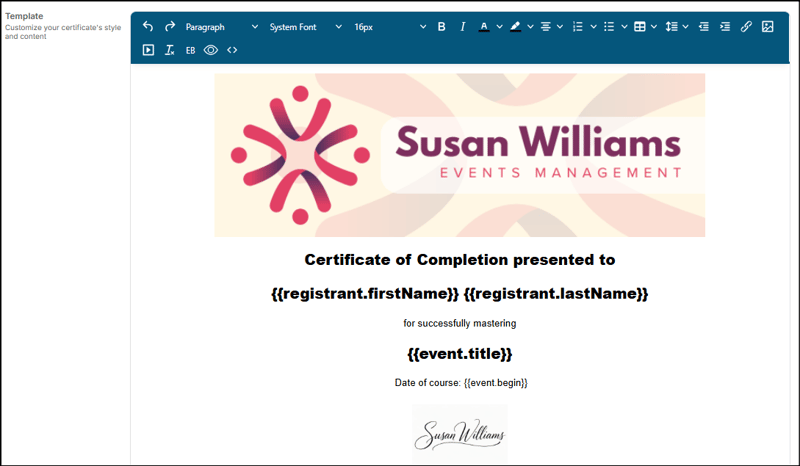Decrease indent of the paragraph

coord(704,27)
